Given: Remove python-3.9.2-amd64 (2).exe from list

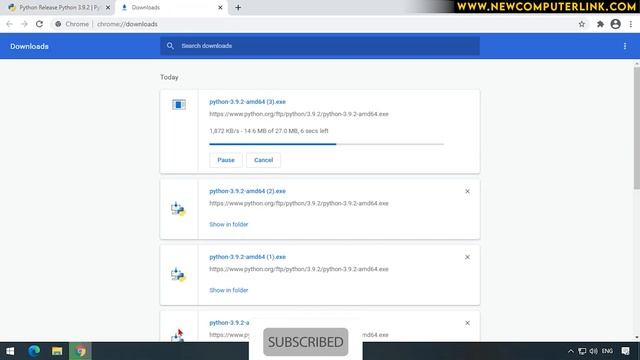Looking at the screenshot, I should pos(467,191).
